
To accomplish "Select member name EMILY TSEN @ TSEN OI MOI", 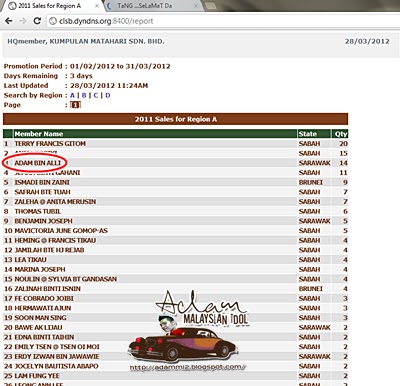I will click(x=57, y=347).
